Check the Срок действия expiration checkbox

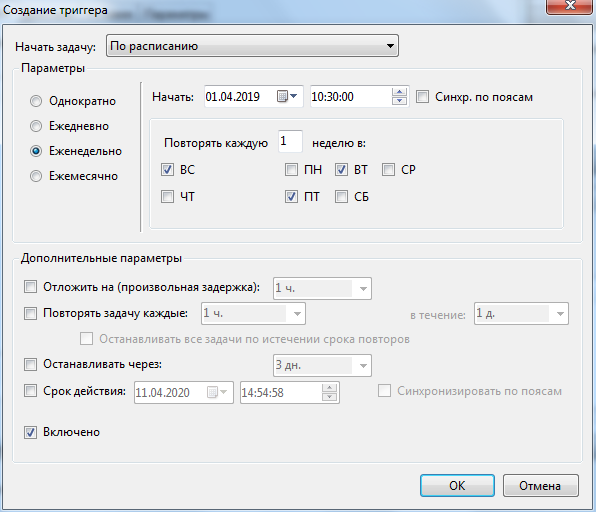click(30, 391)
